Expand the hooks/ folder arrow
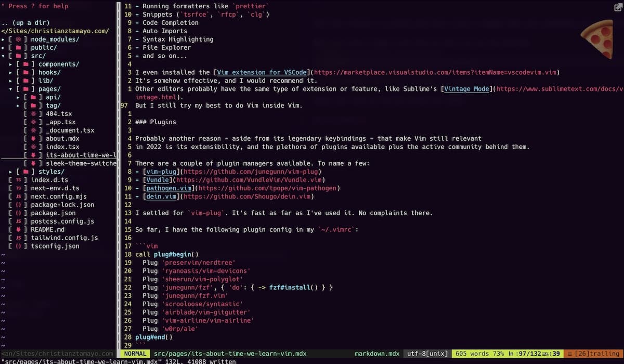624x364 pixels. (x=11, y=72)
